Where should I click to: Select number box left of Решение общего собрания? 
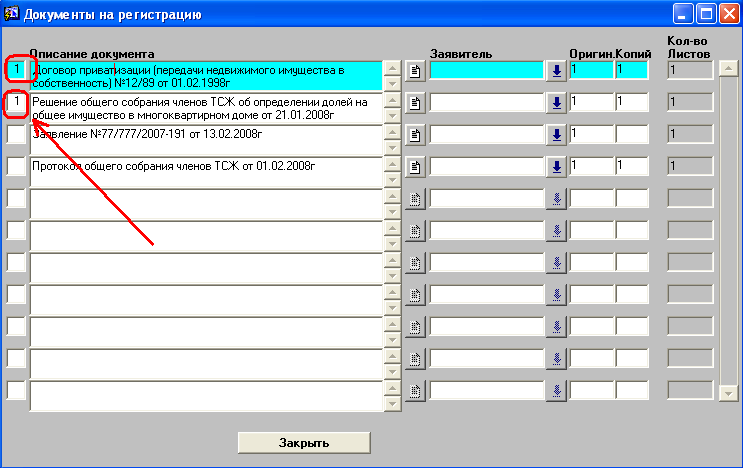[17, 102]
